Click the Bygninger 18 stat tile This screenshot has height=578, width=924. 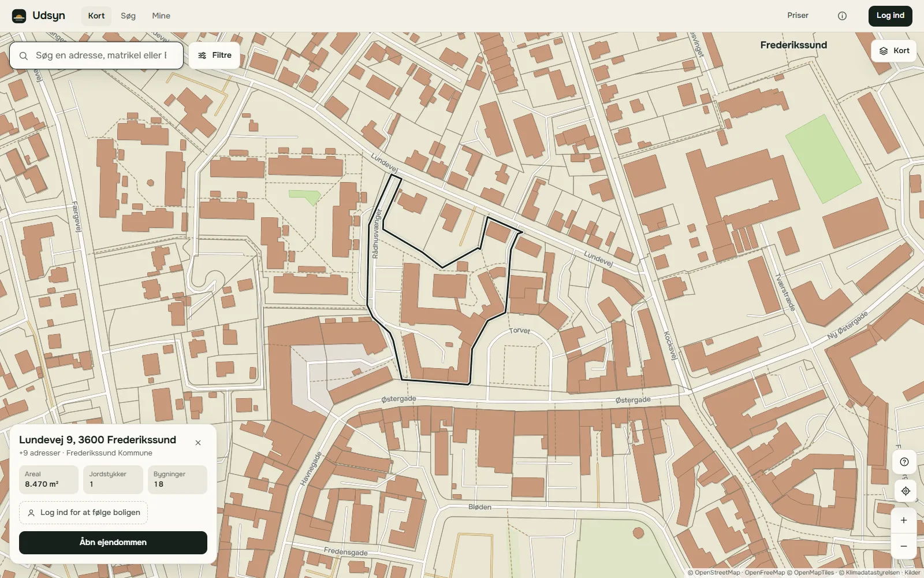tap(177, 480)
